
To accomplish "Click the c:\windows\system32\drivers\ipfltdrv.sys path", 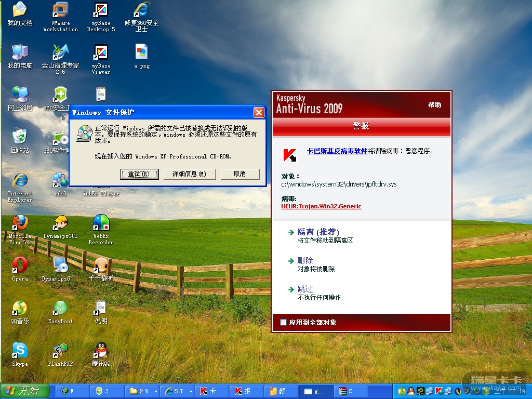I will (339, 184).
